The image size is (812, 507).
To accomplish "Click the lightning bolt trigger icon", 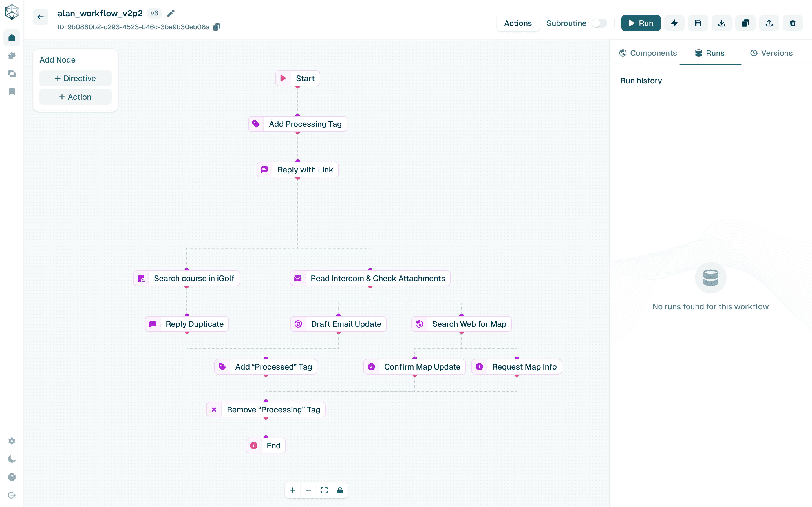I will pos(674,23).
